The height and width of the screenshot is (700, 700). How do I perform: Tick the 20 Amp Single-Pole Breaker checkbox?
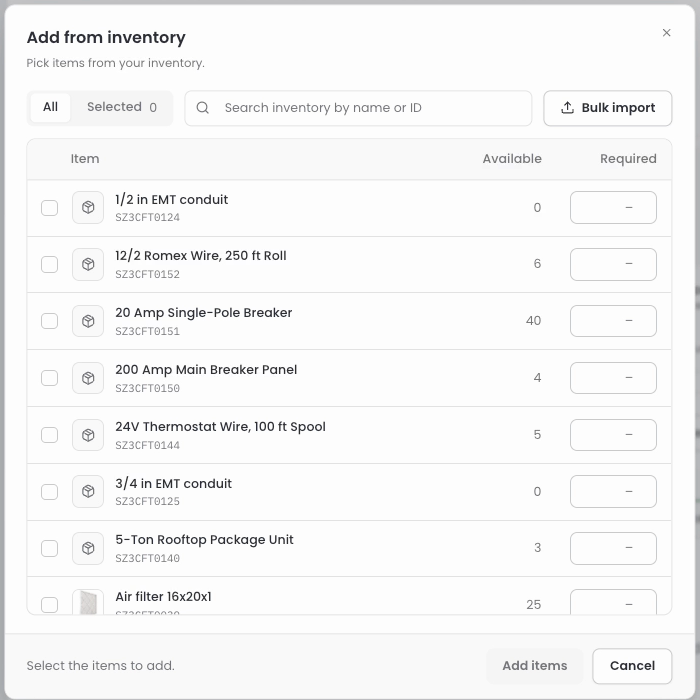coord(50,321)
